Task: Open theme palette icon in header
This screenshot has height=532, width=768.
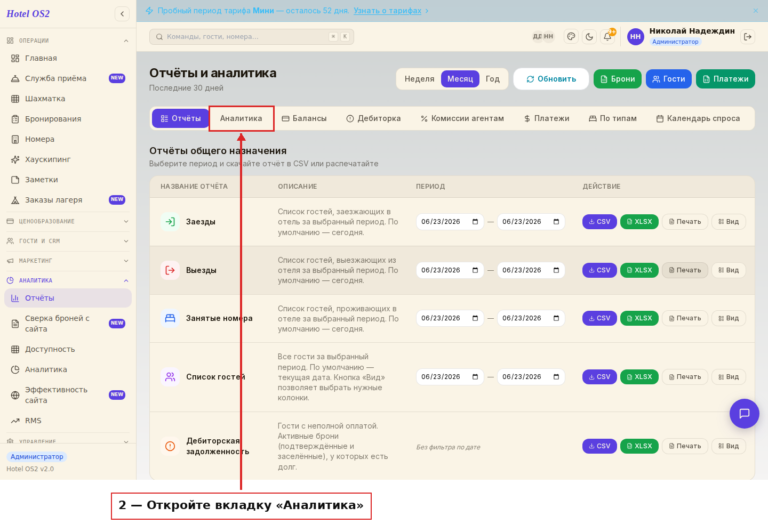Action: (x=571, y=37)
